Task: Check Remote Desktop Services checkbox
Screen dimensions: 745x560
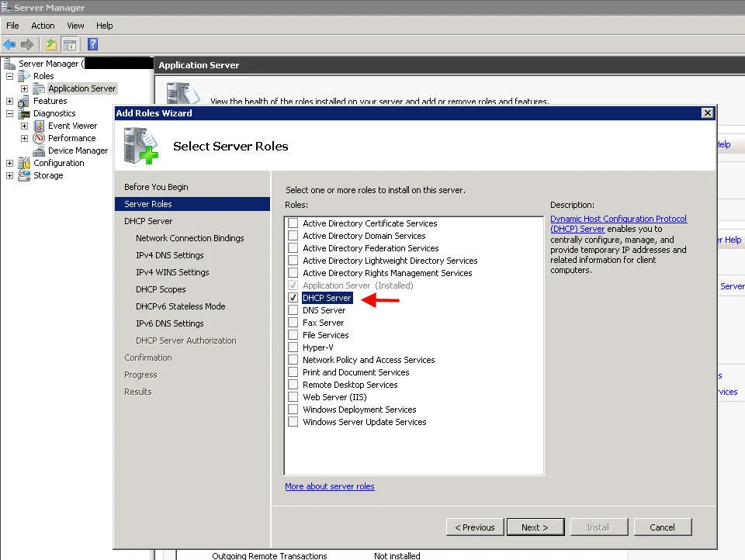Action: pos(293,384)
